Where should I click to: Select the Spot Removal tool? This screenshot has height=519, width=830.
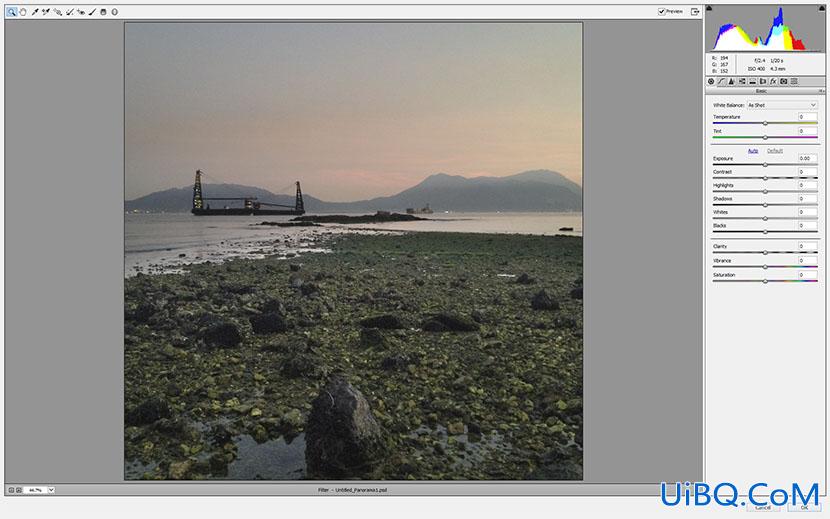point(69,12)
